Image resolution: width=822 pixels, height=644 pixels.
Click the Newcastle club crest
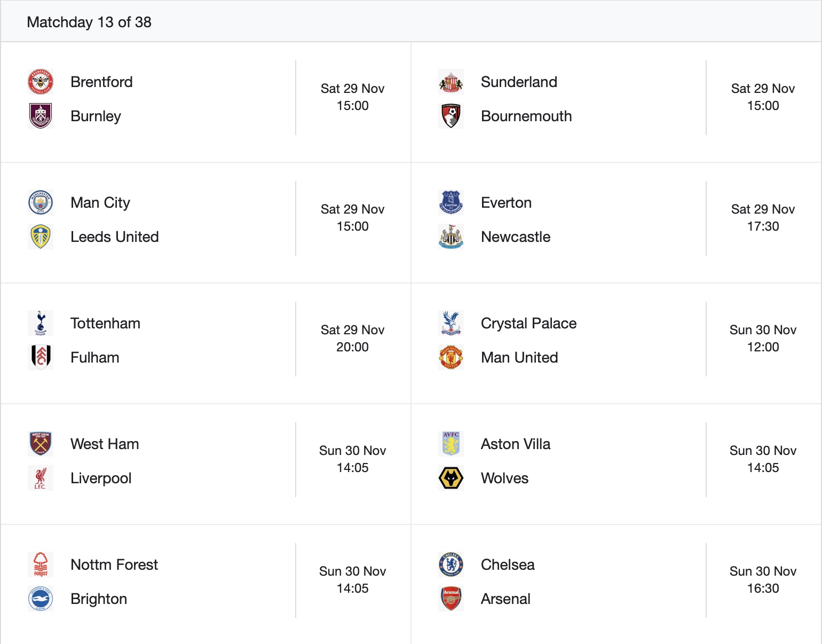(451, 237)
